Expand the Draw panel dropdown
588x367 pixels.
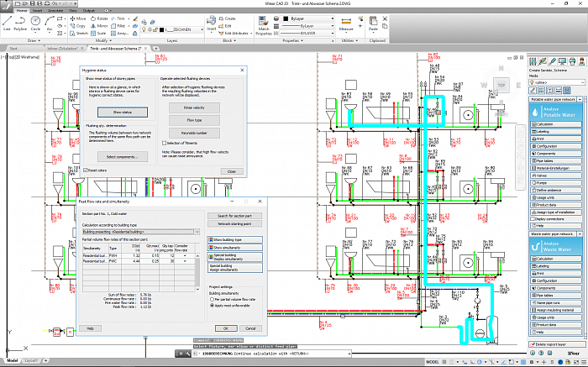pos(34,40)
